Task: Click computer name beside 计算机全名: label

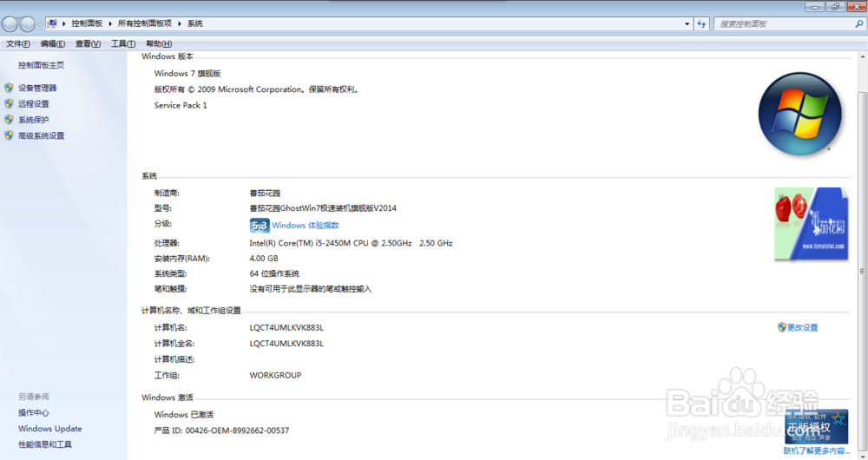Action: [286, 343]
